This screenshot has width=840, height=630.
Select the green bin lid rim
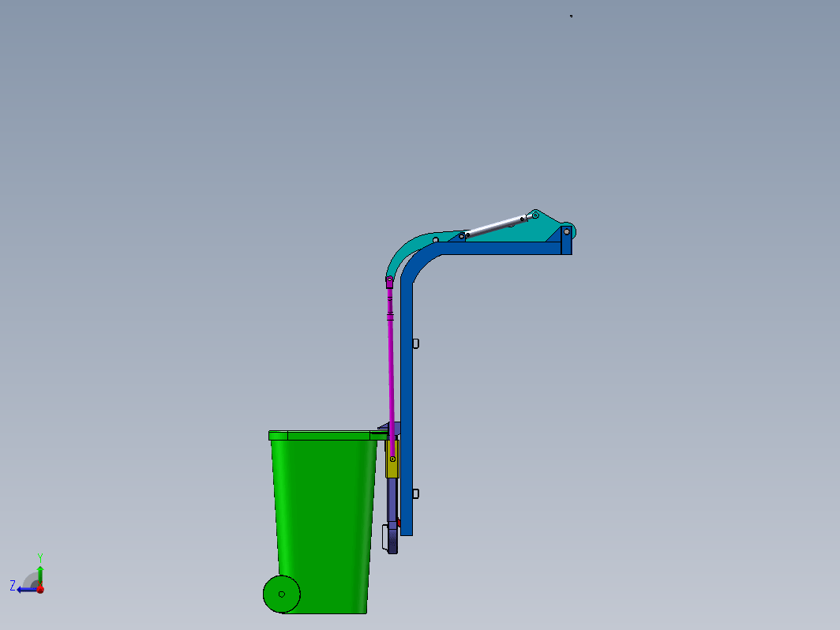click(x=327, y=436)
